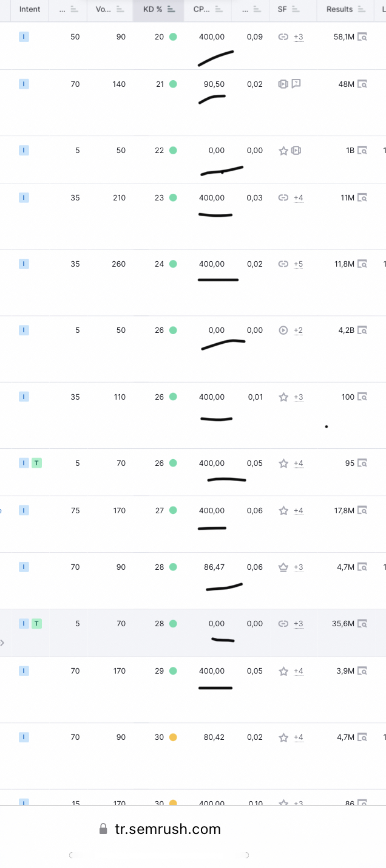386x868 pixels.
Task: Click green T intent badge in 95 results row
Action: point(36,463)
